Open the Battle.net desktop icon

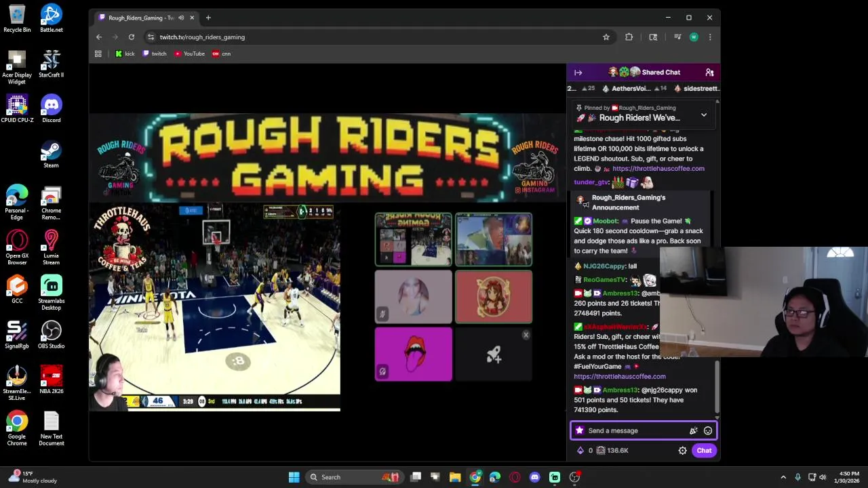pos(52,18)
